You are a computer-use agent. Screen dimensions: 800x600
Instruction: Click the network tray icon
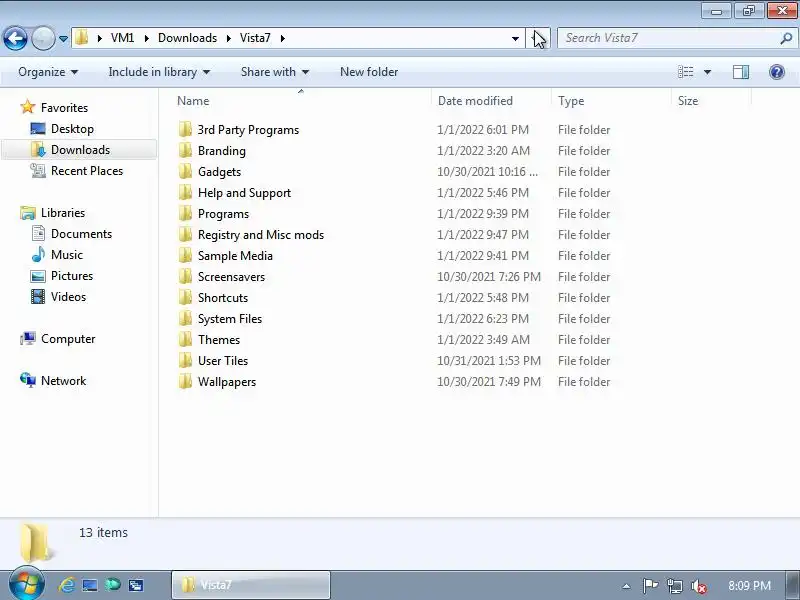coord(674,586)
